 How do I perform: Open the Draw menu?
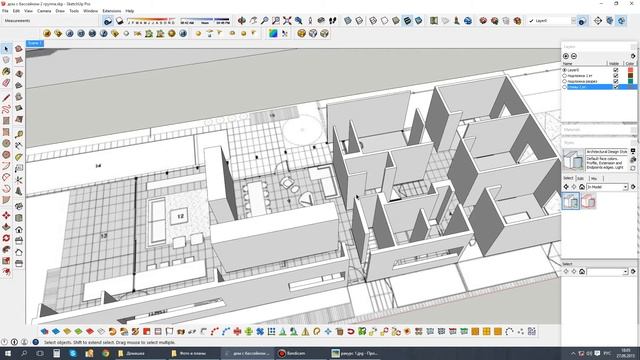(60, 11)
